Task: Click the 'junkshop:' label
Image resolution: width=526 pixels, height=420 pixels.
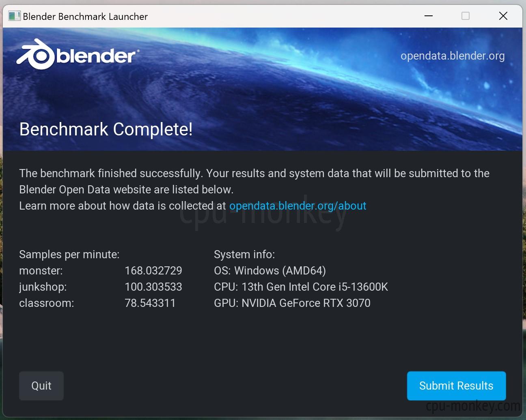Action: [43, 287]
